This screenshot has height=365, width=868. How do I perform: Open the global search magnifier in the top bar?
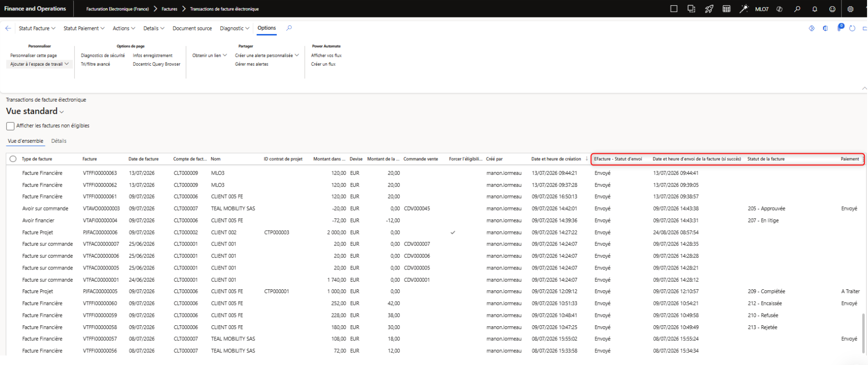point(797,9)
